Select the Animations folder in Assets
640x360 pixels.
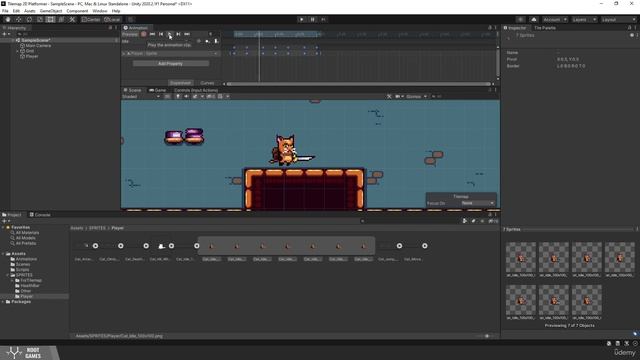tap(26, 259)
